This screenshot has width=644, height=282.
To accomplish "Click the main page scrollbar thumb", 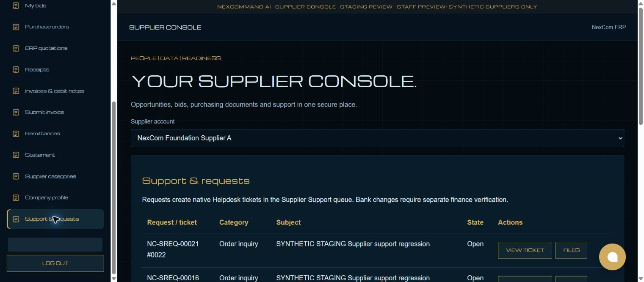I will pyautogui.click(x=641, y=66).
